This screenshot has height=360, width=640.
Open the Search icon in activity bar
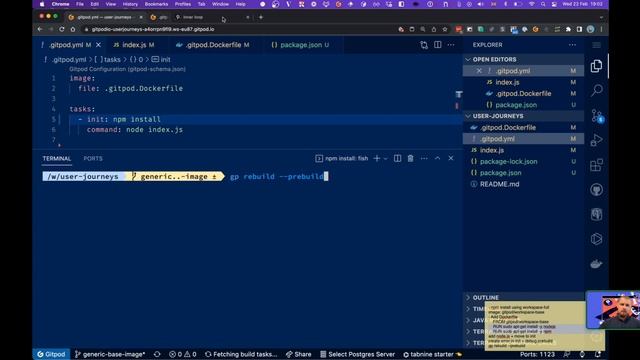[x=596, y=90]
